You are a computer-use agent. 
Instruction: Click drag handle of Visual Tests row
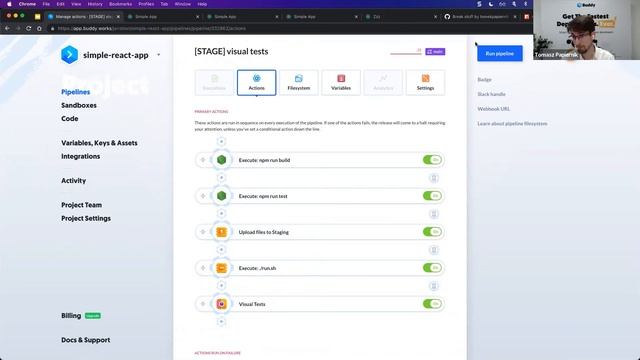pos(203,304)
